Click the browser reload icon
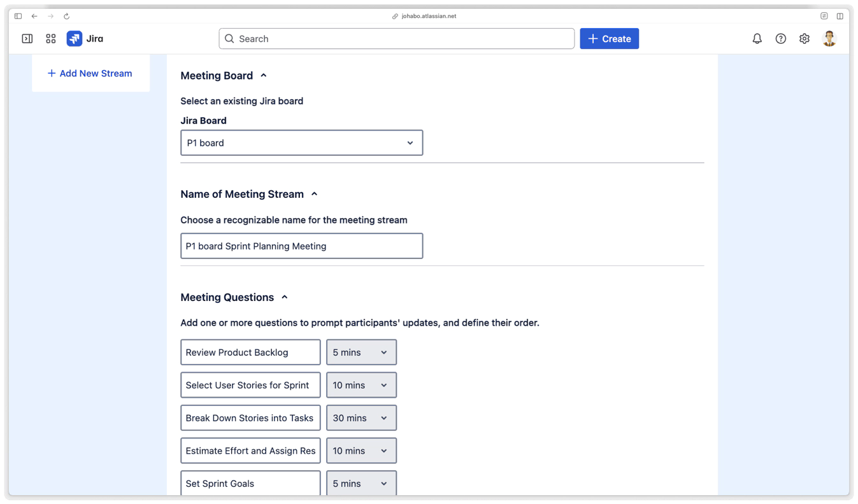Viewport: 858px width, 504px height. pyautogui.click(x=66, y=16)
